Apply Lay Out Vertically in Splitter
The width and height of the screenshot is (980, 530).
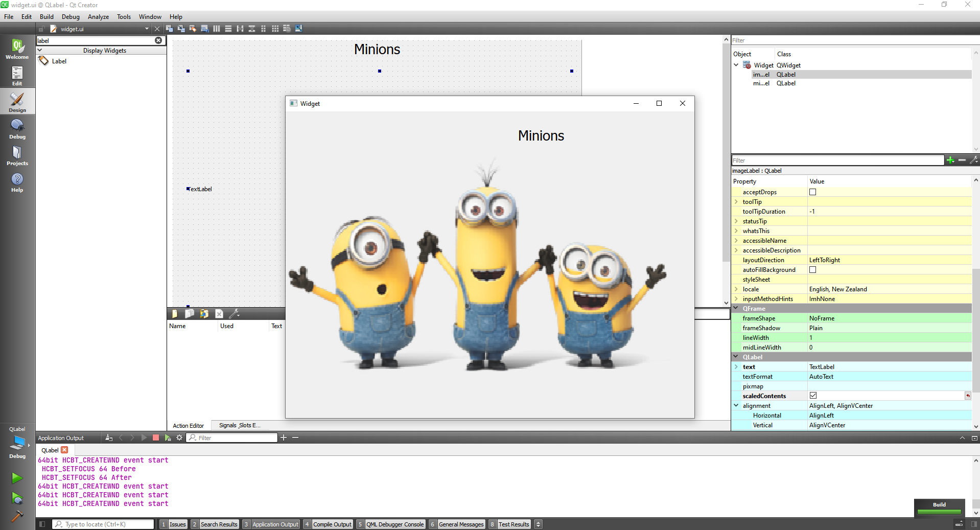click(252, 29)
